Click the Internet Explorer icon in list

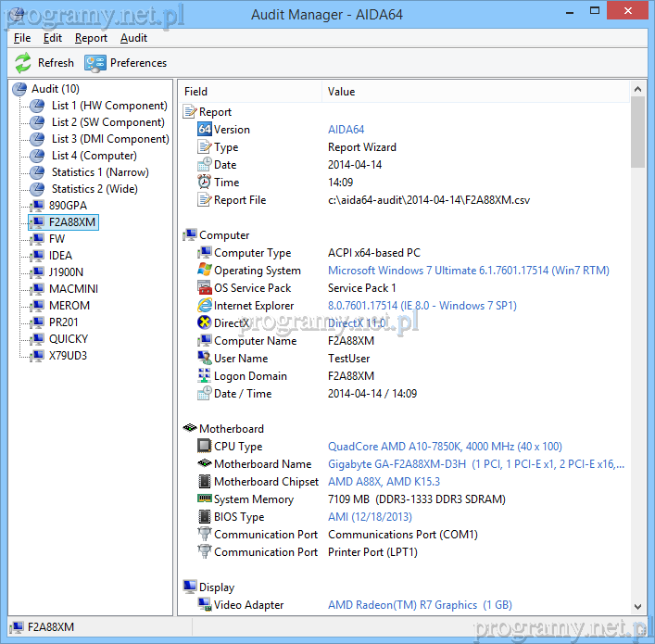coord(205,306)
